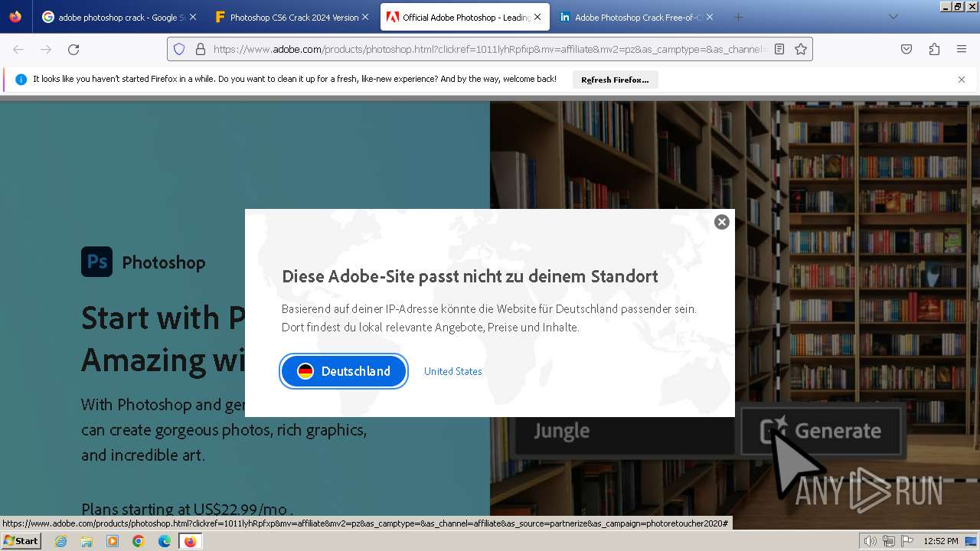Open the network tray icon

point(888,541)
